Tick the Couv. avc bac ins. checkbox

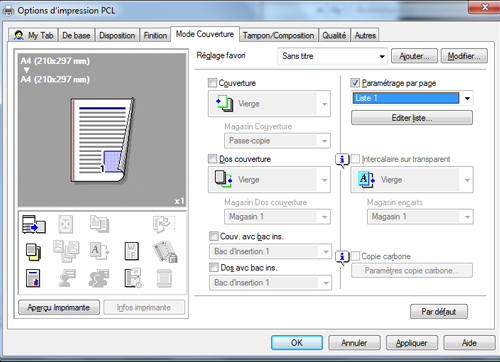point(214,236)
